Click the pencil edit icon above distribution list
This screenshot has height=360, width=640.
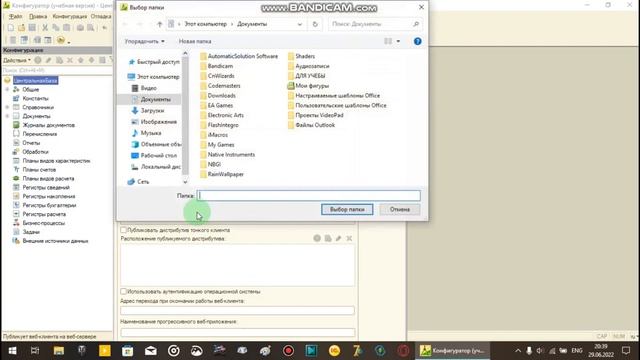coord(338,238)
